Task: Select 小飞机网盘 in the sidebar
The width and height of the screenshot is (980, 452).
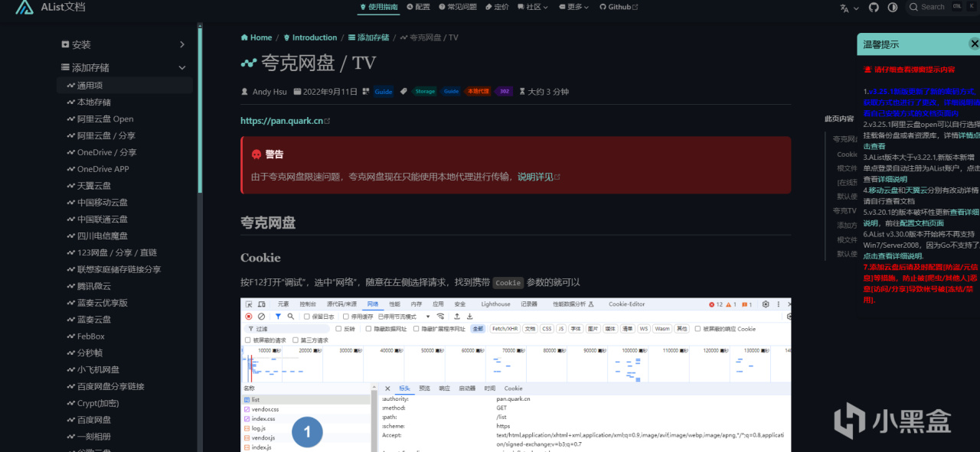Action: pos(124,369)
